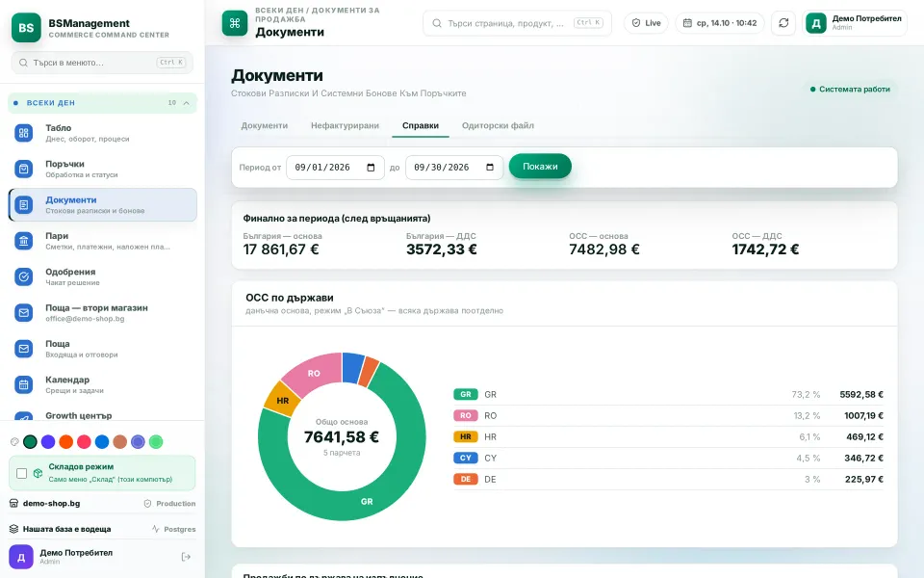The image size is (924, 578).
Task: Click the RO segment of the donut chart
Action: point(314,373)
